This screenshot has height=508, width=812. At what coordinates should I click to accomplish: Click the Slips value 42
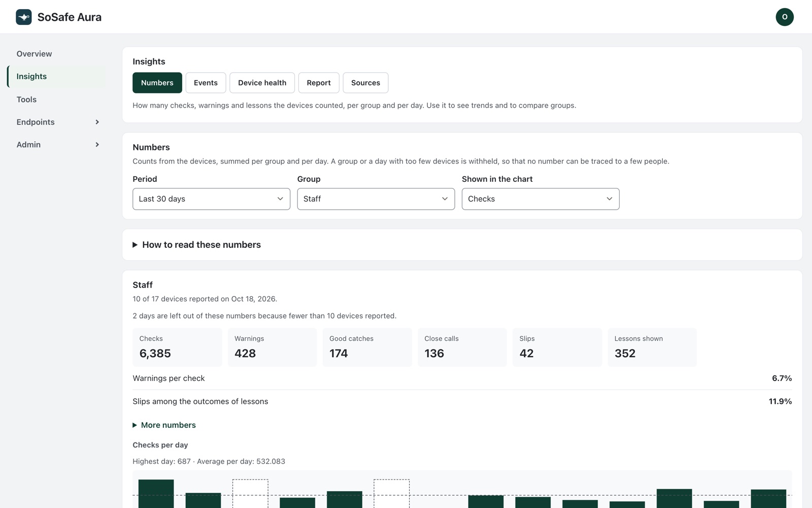click(527, 354)
